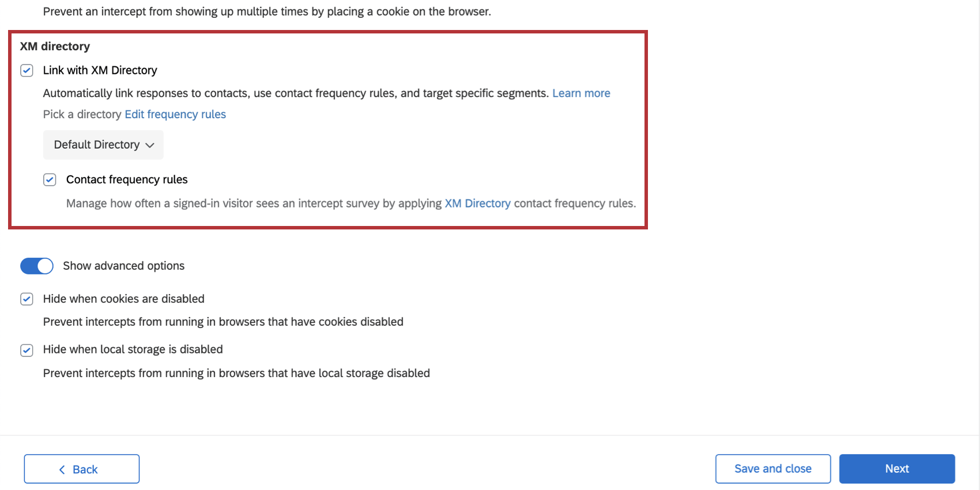Click the checkmark icon beside Link with XM Directory
Image resolution: width=980 pixels, height=490 pixels.
27,70
